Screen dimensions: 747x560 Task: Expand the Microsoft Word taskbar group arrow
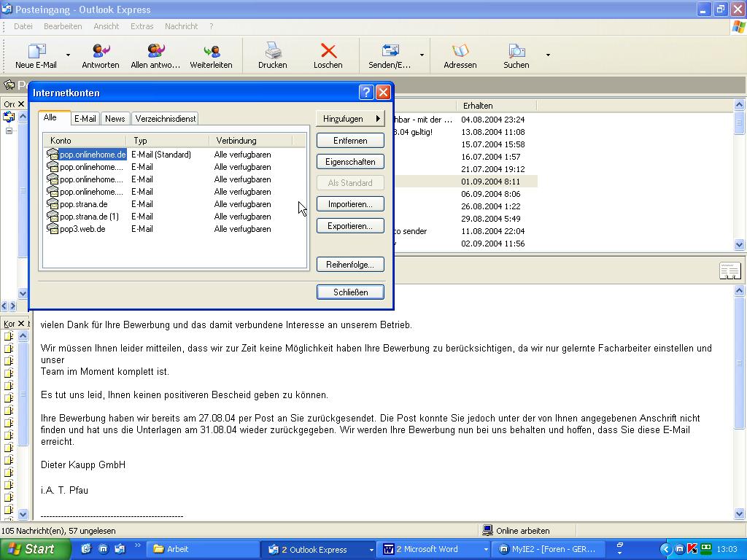click(485, 550)
